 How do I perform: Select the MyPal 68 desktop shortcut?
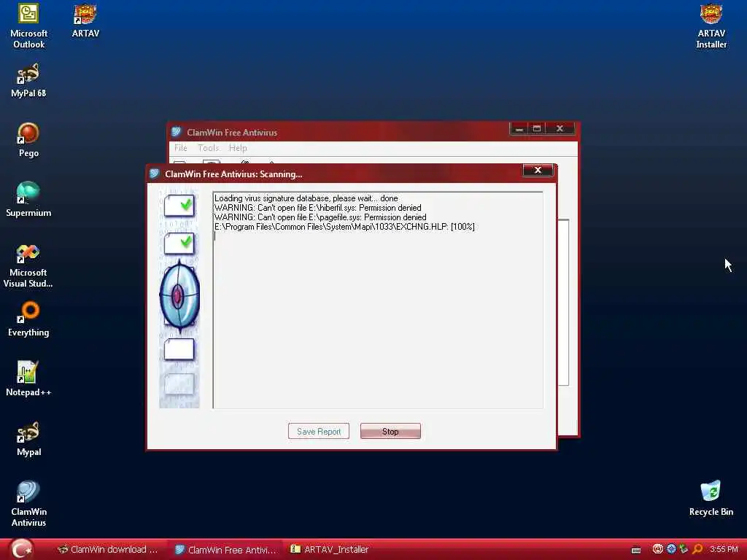[x=28, y=80]
